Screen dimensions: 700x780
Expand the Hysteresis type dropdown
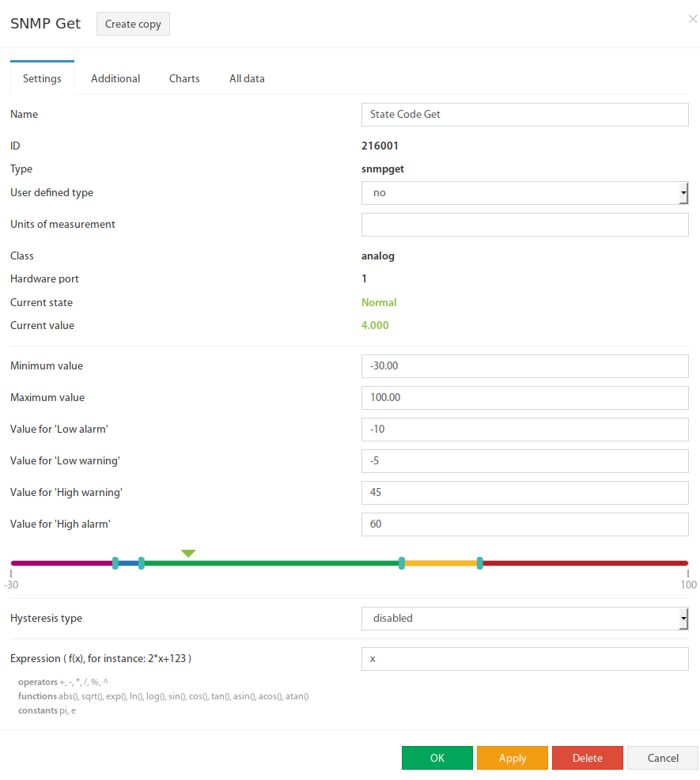coord(525,619)
